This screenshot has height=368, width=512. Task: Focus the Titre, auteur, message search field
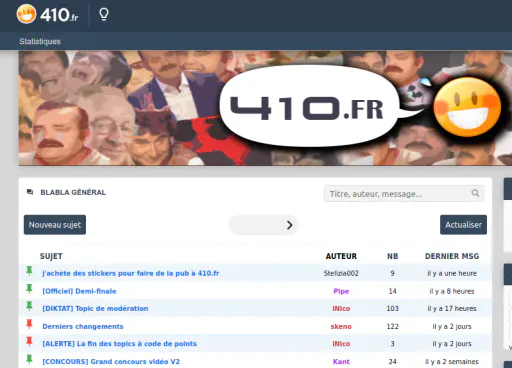[404, 194]
